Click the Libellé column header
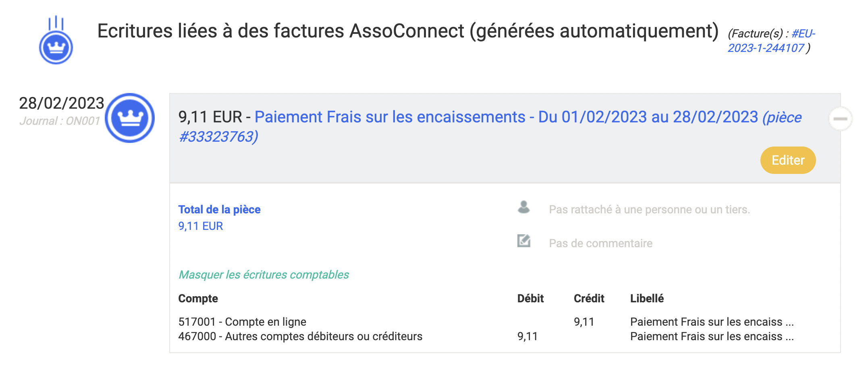The image size is (868, 376). tap(647, 298)
